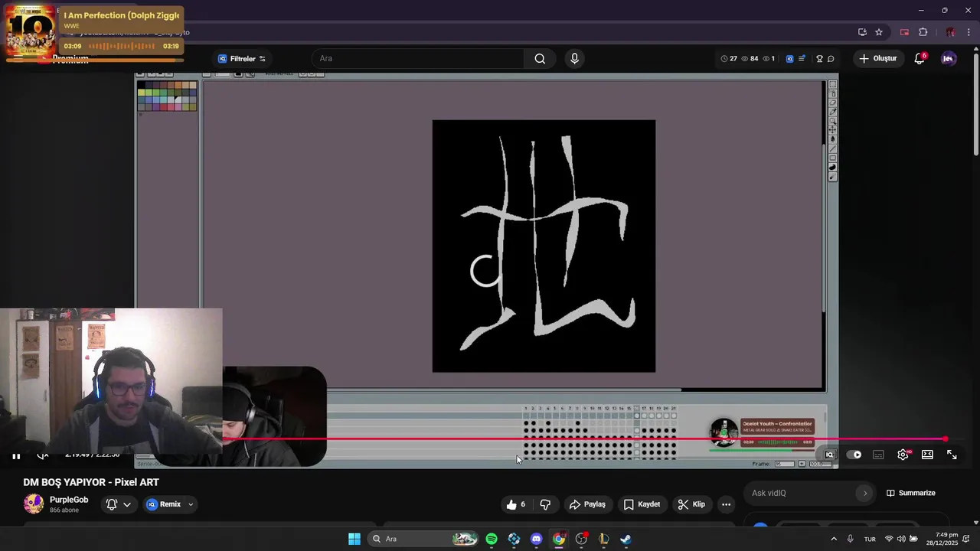Image resolution: width=980 pixels, height=551 pixels.
Task: Like the video with the thumbs-up button
Action: coord(516,504)
